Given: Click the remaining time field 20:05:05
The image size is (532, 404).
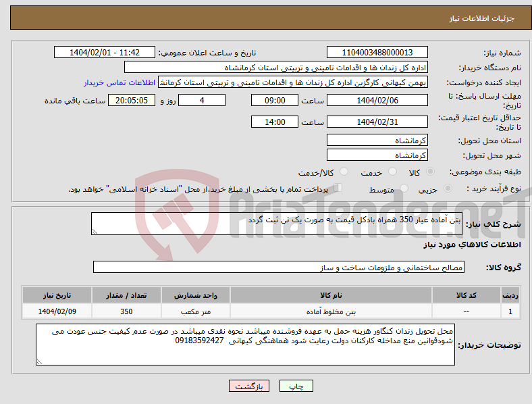Looking at the screenshot, I should pyautogui.click(x=132, y=100).
